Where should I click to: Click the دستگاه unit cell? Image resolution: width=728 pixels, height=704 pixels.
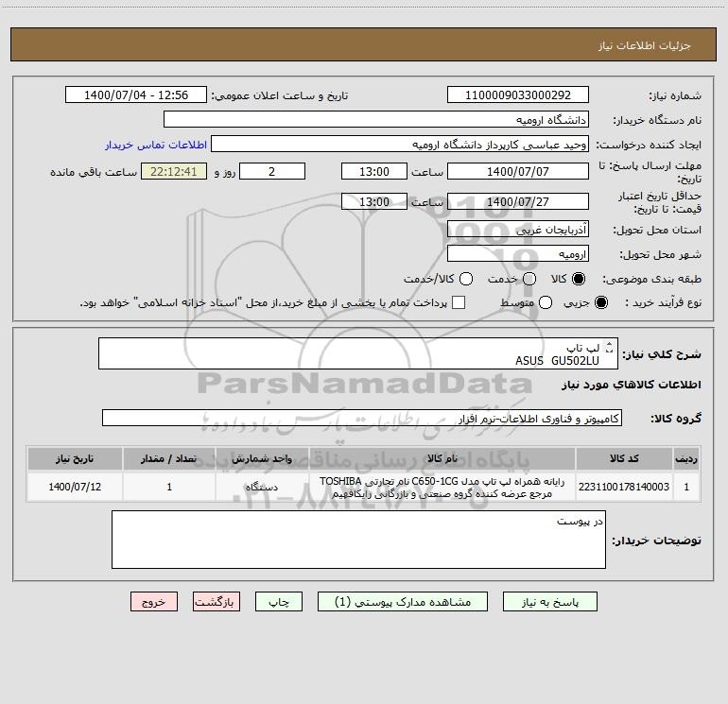tap(262, 487)
